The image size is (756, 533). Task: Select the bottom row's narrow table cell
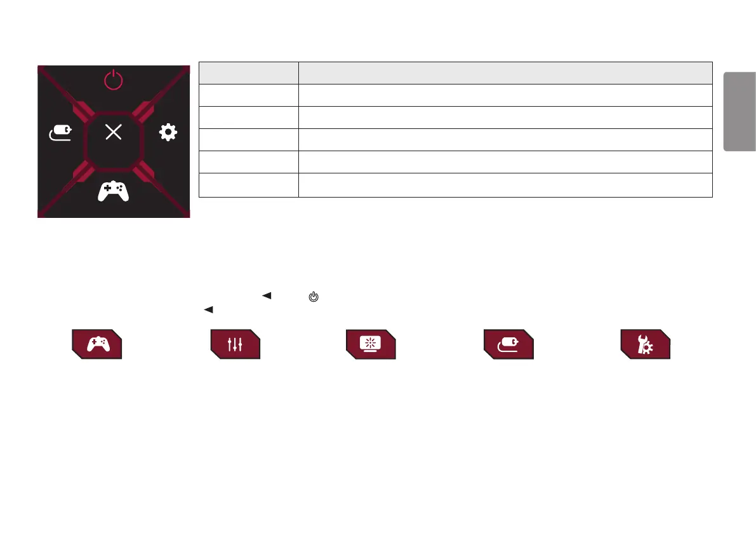249,186
